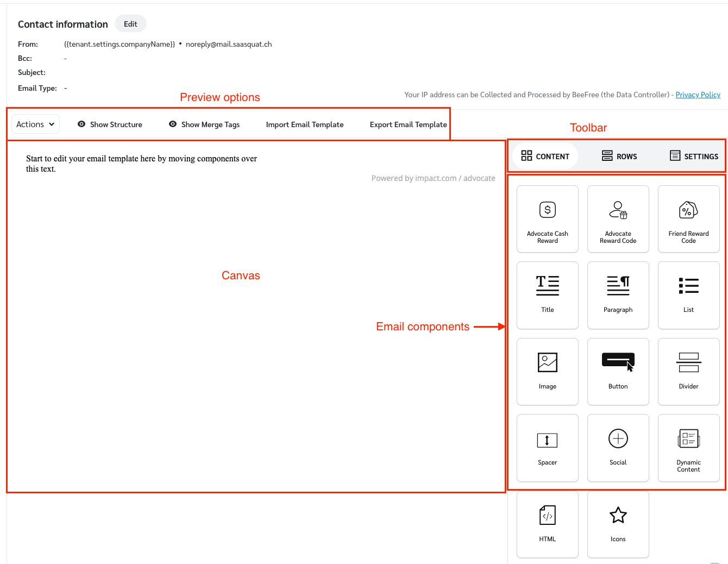Select the List component
This screenshot has width=728, height=564.
click(688, 295)
